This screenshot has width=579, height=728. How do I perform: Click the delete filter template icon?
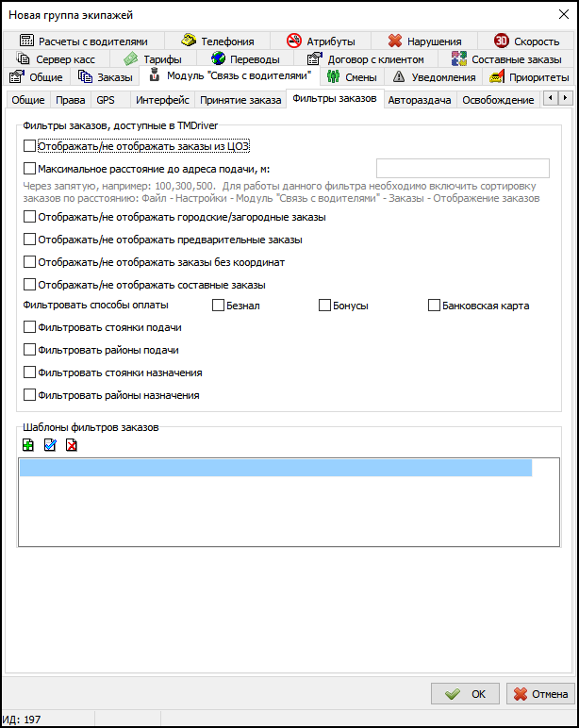(72, 445)
